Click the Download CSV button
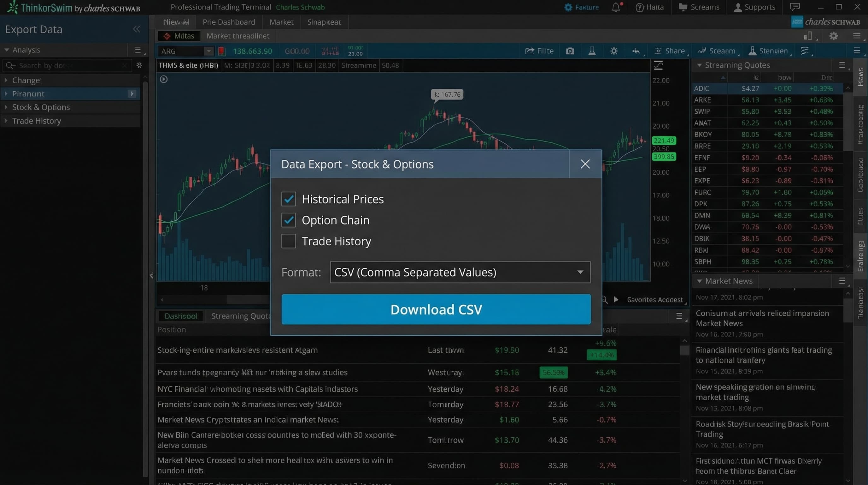 coord(436,309)
